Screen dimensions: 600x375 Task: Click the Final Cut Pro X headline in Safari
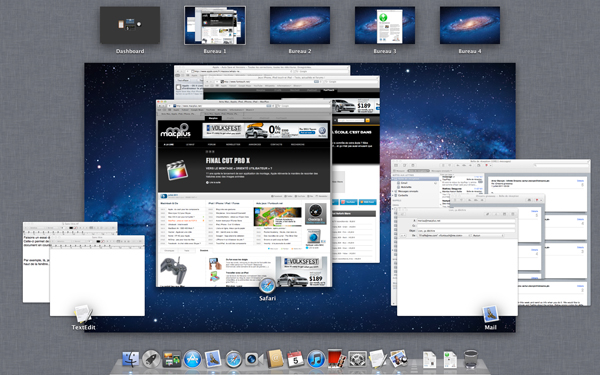(x=228, y=161)
